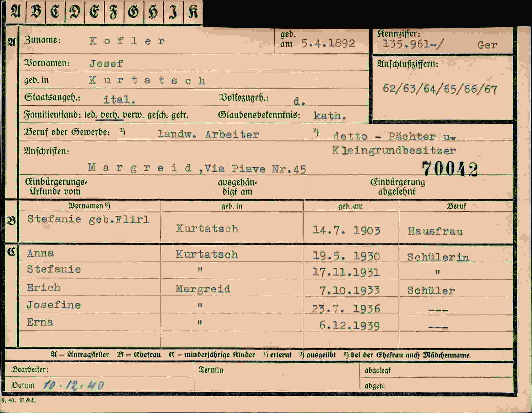Viewport: 532px width, 413px height.
Task: Click the "Ger" abbreviation beside the Kennziffer
Action: [487, 45]
